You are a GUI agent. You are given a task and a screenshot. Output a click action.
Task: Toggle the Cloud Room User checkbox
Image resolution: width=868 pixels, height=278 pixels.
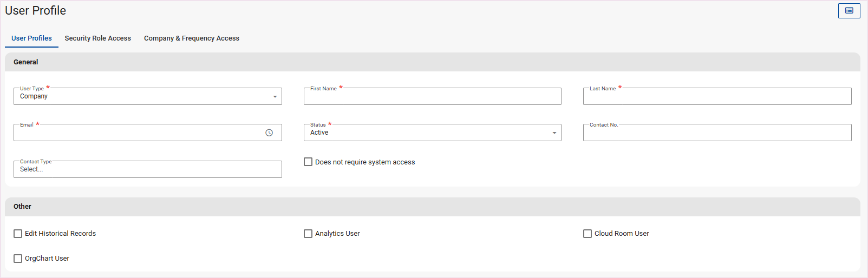coord(588,234)
